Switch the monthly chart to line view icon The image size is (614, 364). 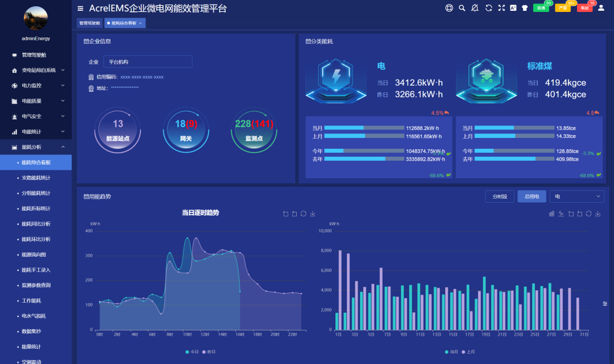pos(561,214)
